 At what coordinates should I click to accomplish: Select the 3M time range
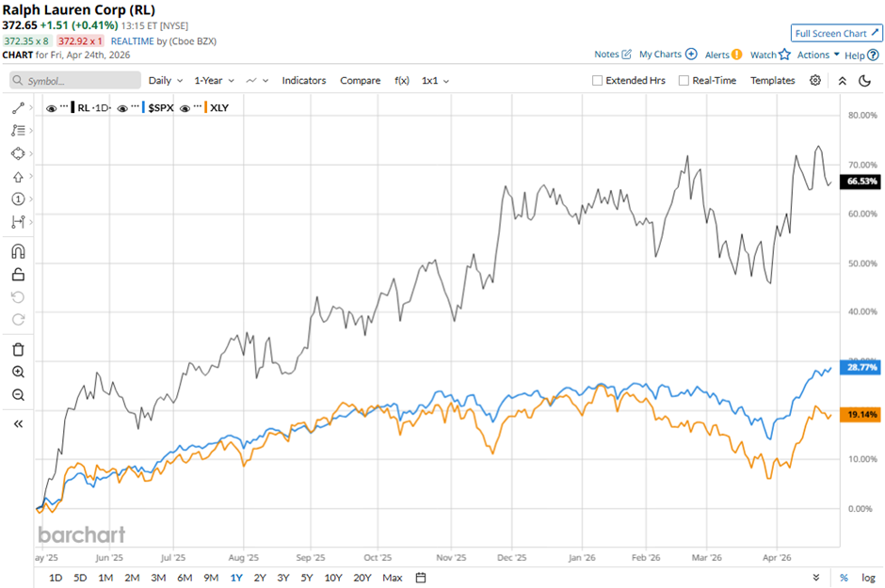click(x=158, y=578)
